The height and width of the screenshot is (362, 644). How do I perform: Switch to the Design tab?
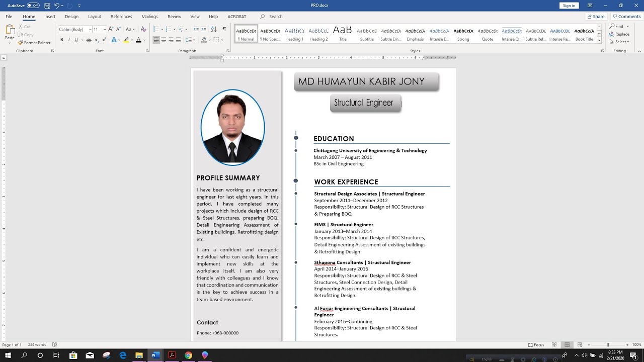tap(71, 17)
